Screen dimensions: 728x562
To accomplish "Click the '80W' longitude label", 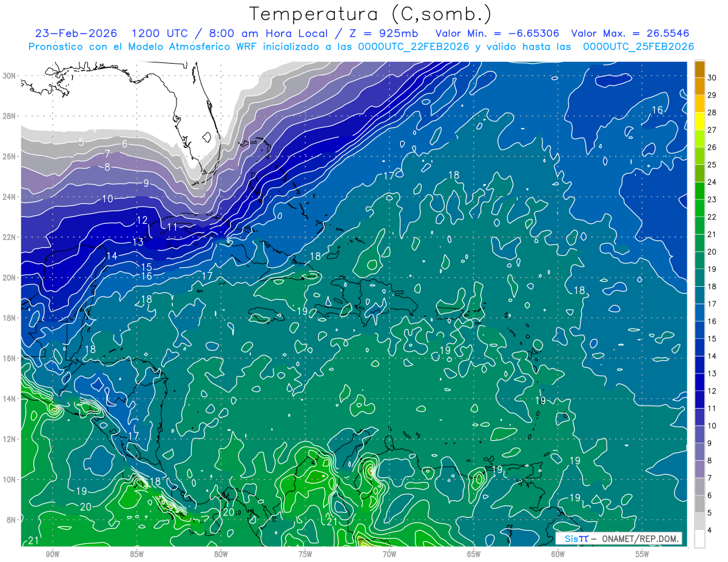I will (x=221, y=554).
